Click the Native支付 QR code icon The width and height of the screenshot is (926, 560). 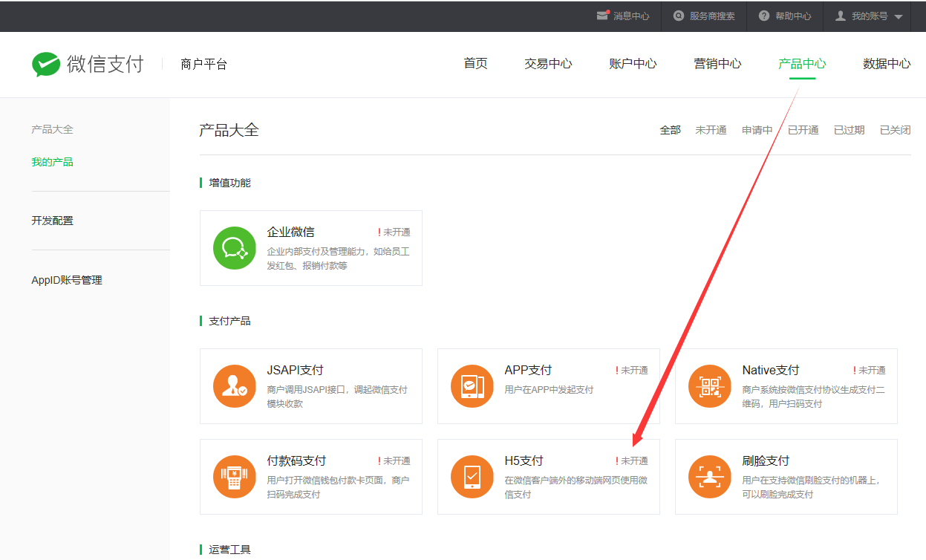point(709,386)
